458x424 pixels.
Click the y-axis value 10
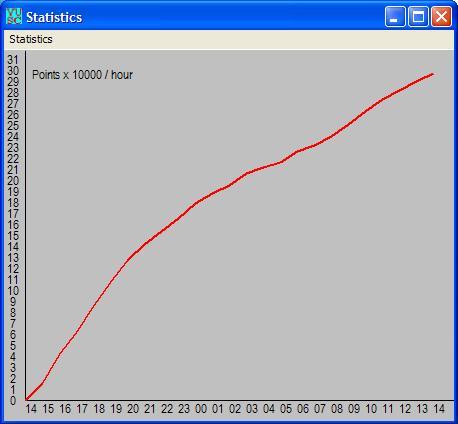pos(13,291)
